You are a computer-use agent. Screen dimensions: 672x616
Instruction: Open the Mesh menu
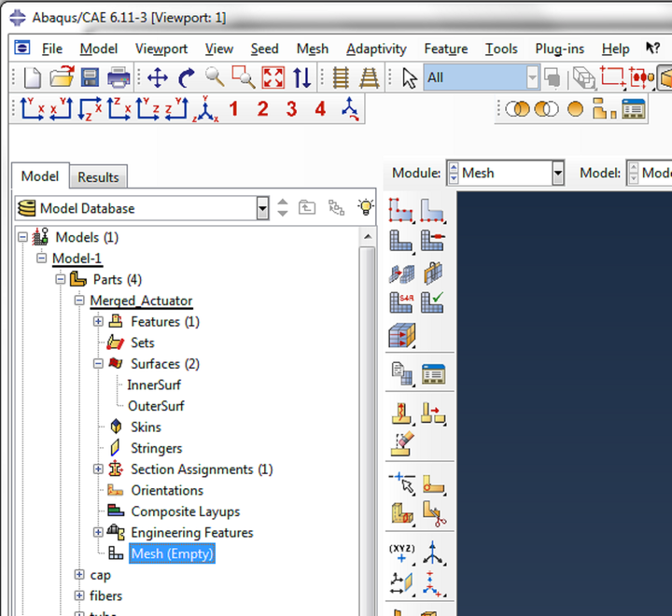coord(313,49)
